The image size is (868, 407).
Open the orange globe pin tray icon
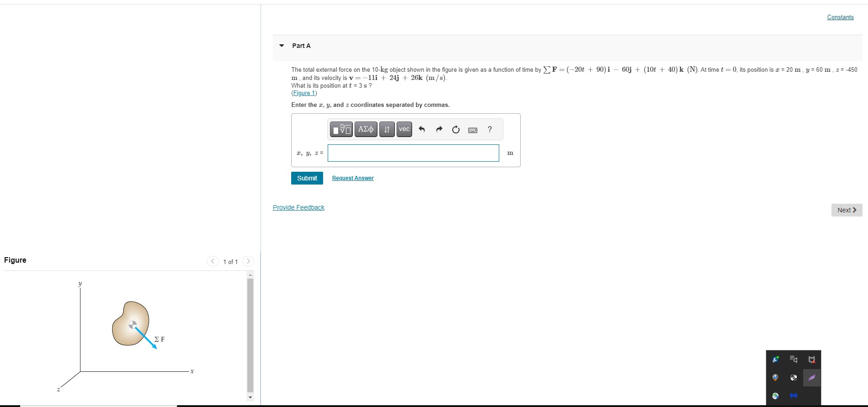pos(775,377)
